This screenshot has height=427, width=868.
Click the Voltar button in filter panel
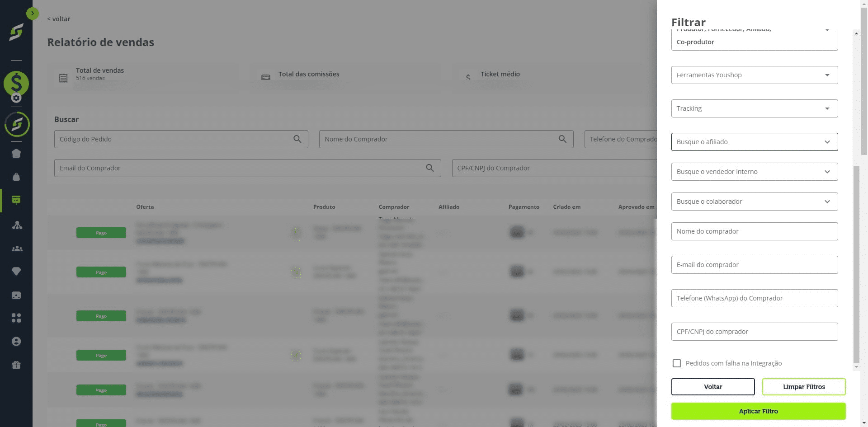pyautogui.click(x=713, y=387)
